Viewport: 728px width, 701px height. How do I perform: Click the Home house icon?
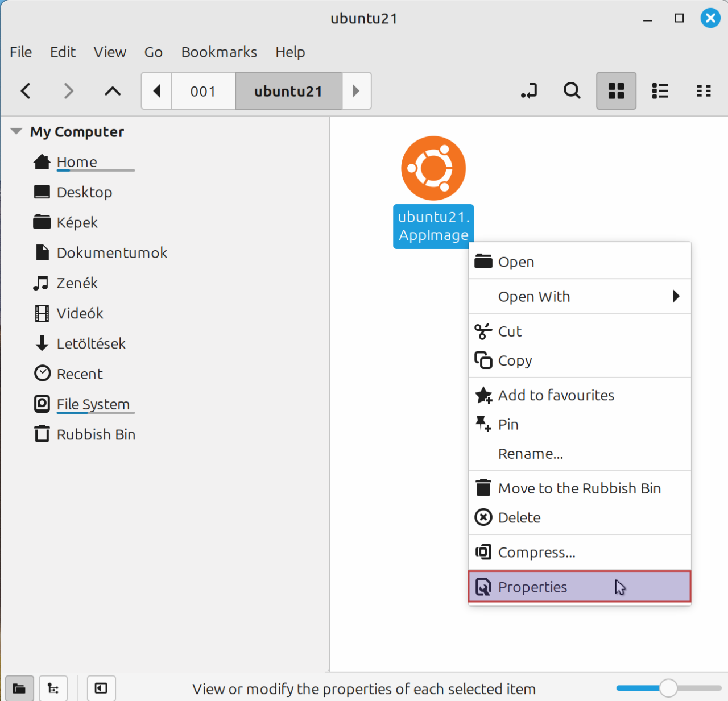[42, 162]
